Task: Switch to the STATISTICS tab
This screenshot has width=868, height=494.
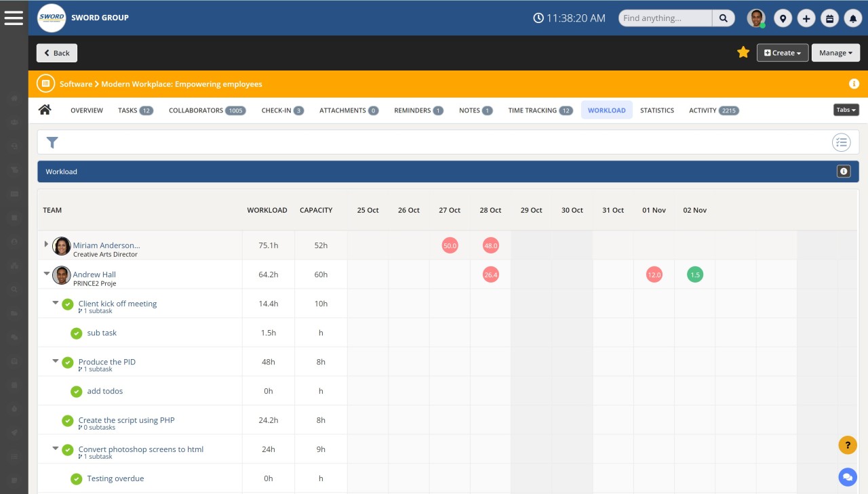Action: coord(656,110)
